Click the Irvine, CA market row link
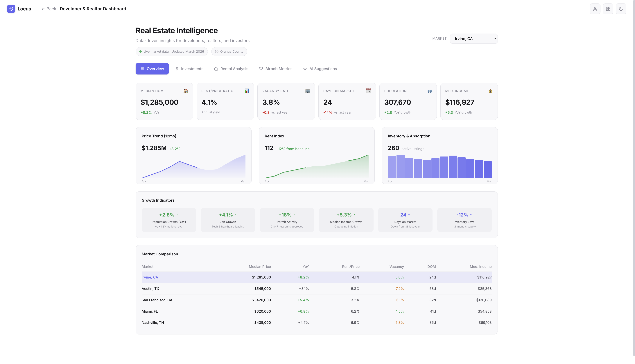The width and height of the screenshot is (635, 364). (x=150, y=277)
